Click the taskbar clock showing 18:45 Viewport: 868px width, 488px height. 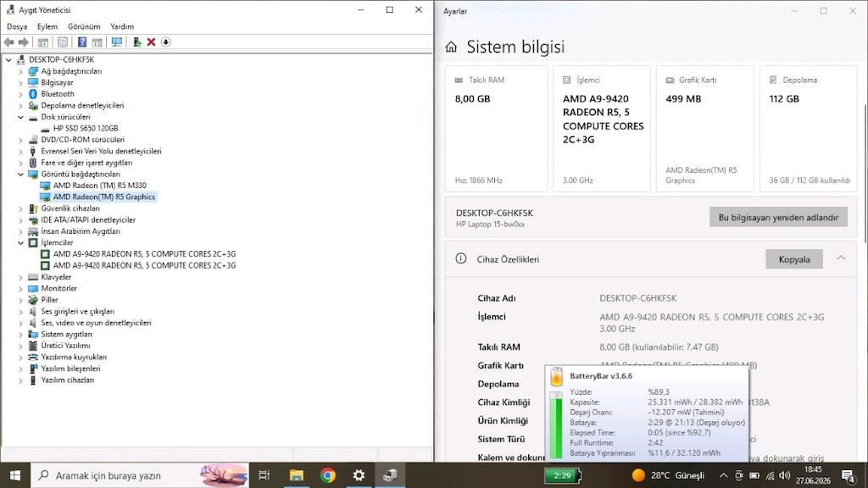coord(813,475)
